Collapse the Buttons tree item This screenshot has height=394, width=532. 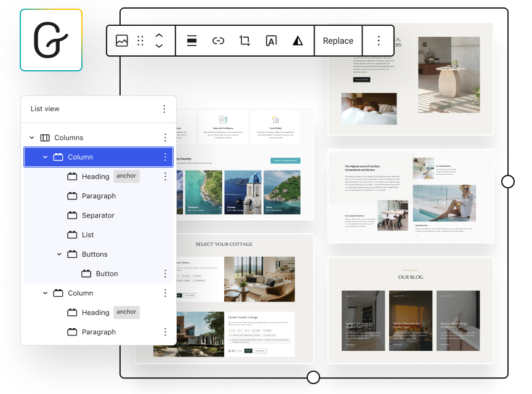click(x=59, y=254)
